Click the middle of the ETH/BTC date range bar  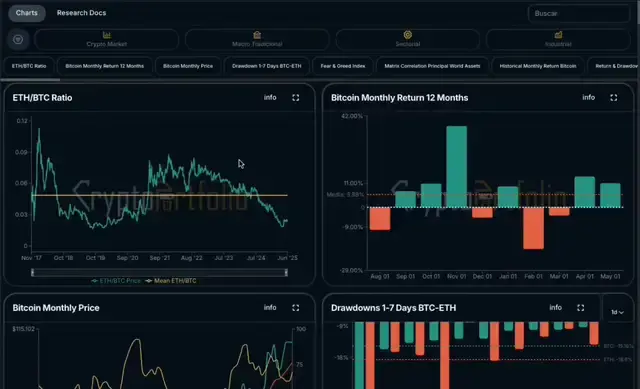[159, 273]
